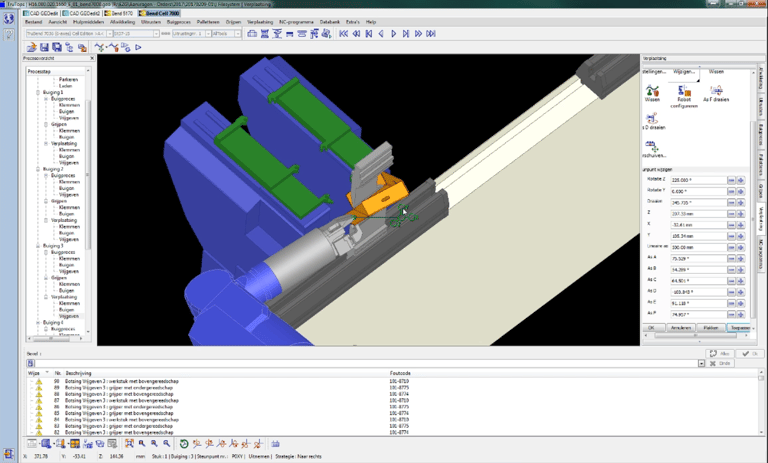This screenshot has height=463, width=768.
Task: Click the As A value field
Action: click(698, 259)
